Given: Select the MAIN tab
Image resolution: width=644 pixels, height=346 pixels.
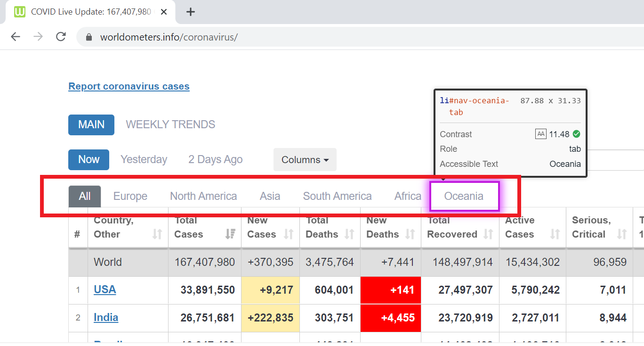Looking at the screenshot, I should 91,125.
